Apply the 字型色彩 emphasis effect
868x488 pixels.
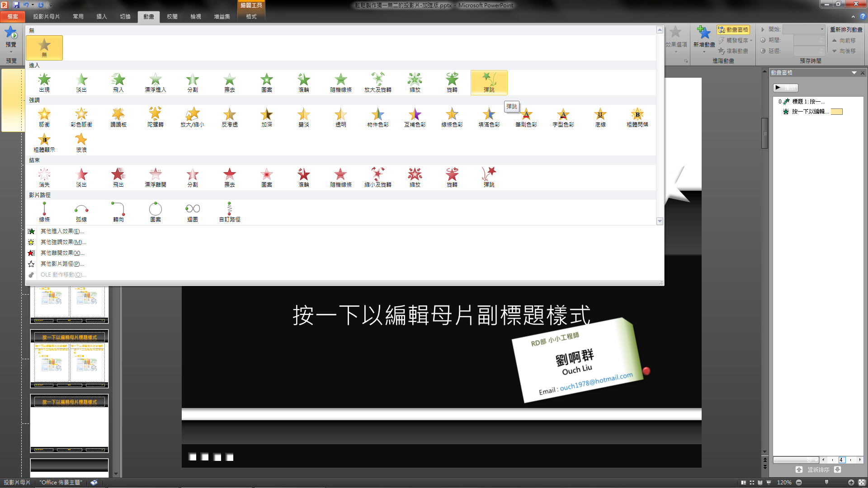click(x=563, y=117)
